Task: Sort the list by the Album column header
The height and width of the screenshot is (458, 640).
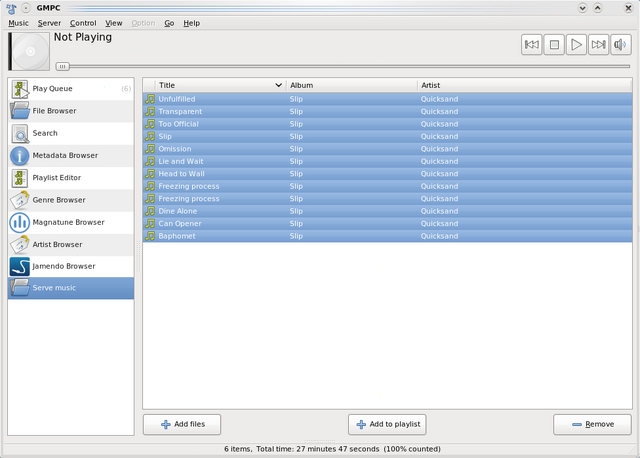Action: [352, 85]
